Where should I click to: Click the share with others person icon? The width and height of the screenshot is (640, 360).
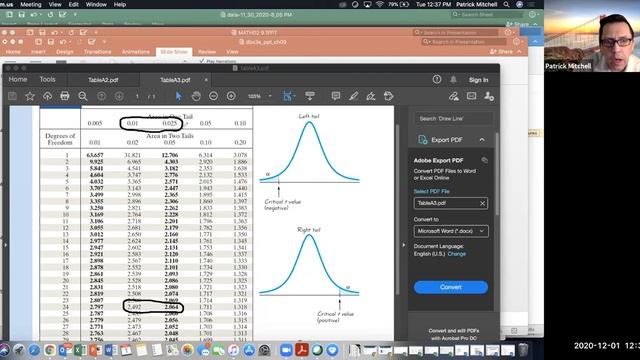489,96
